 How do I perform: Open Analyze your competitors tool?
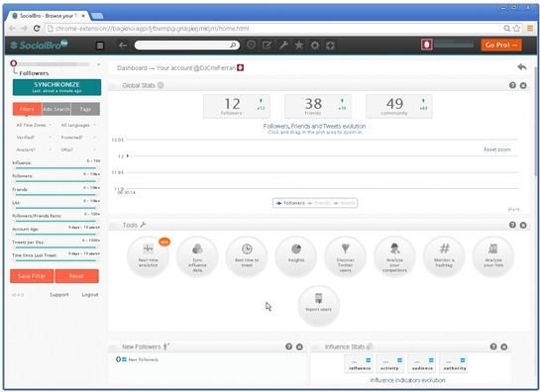(x=394, y=256)
